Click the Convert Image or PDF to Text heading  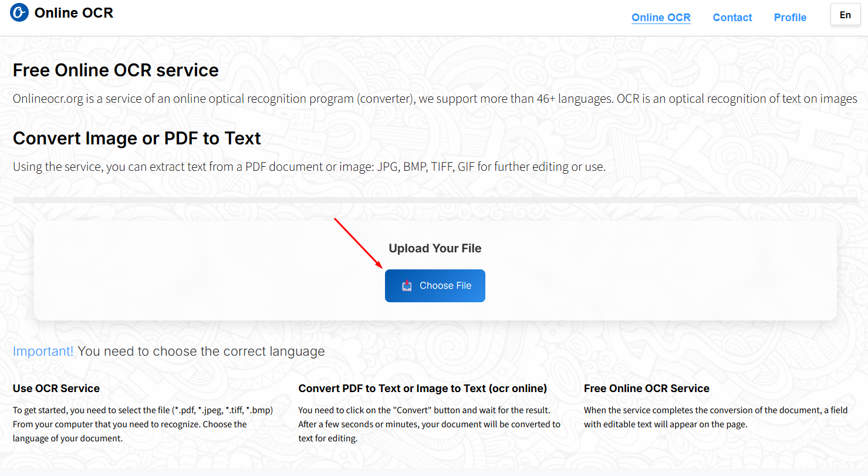(137, 139)
